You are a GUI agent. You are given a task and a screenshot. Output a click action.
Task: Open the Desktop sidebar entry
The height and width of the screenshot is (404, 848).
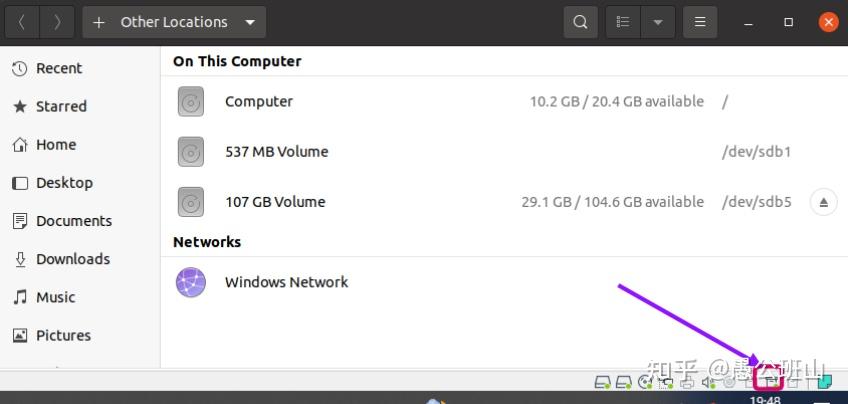tap(64, 182)
